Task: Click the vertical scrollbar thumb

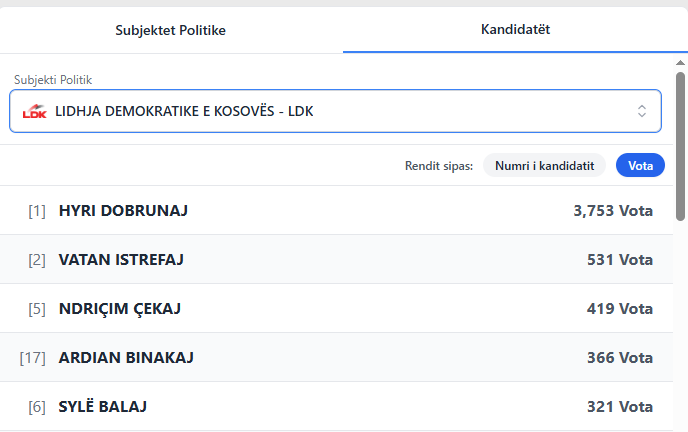Action: point(680,145)
